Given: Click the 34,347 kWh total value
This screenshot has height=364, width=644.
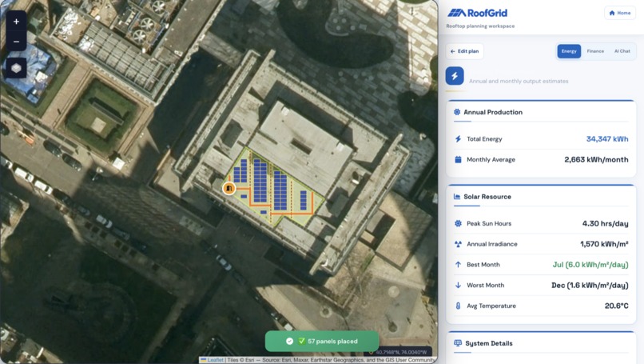Looking at the screenshot, I should (x=607, y=139).
